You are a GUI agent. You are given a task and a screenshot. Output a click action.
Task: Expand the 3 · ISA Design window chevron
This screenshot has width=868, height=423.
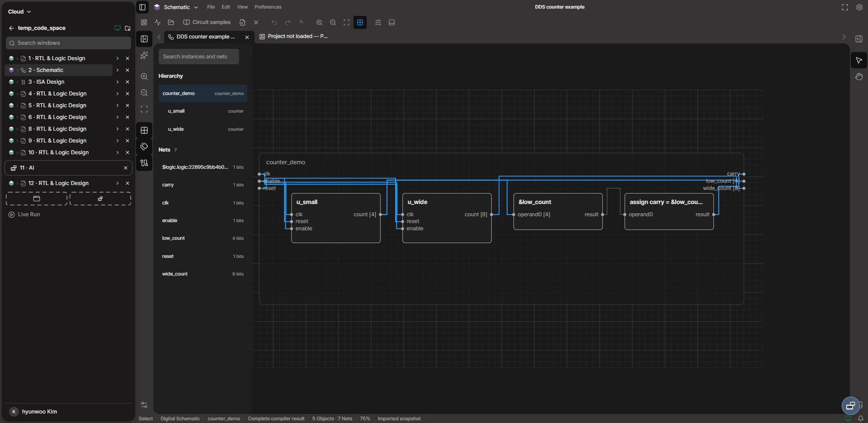(x=117, y=82)
